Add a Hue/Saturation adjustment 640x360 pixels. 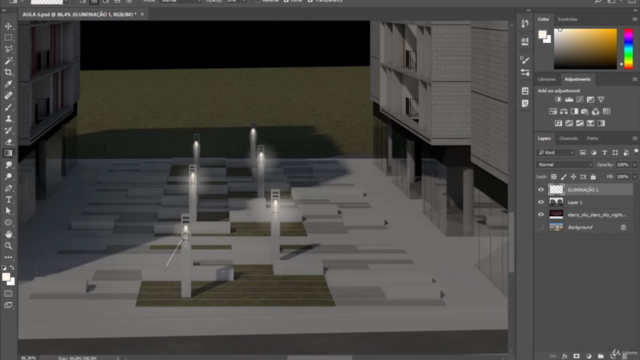tap(553, 111)
